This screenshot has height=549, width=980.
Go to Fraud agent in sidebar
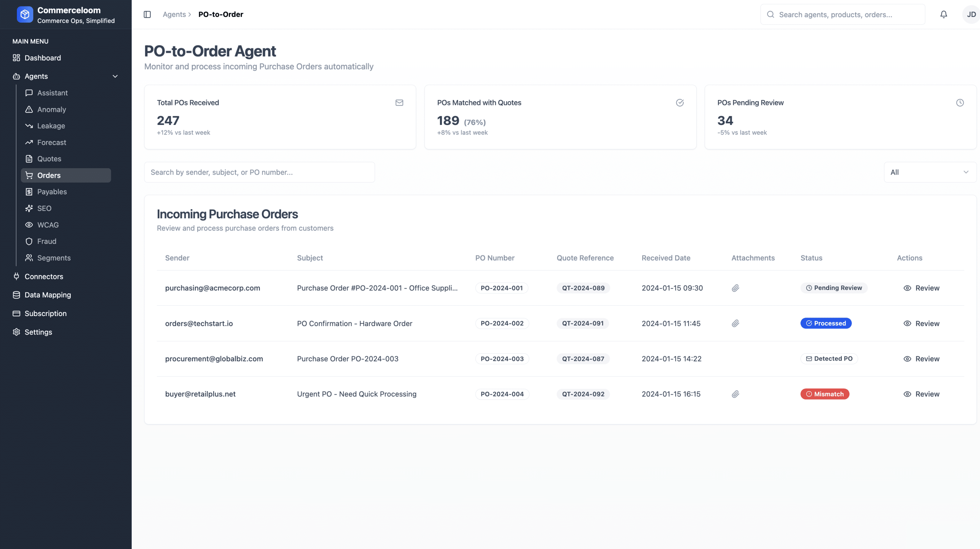[47, 241]
